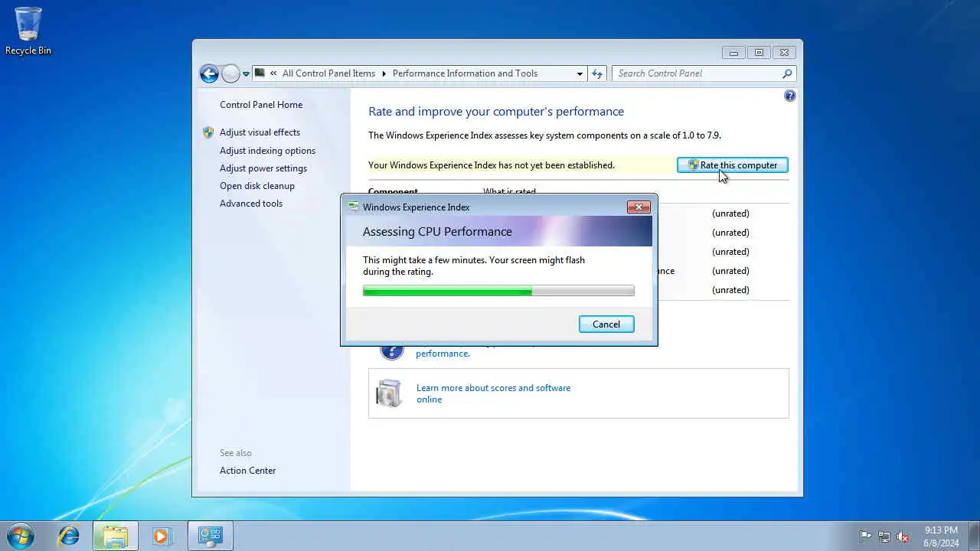
Task: Open the recent pages dropdown arrow
Action: (246, 74)
